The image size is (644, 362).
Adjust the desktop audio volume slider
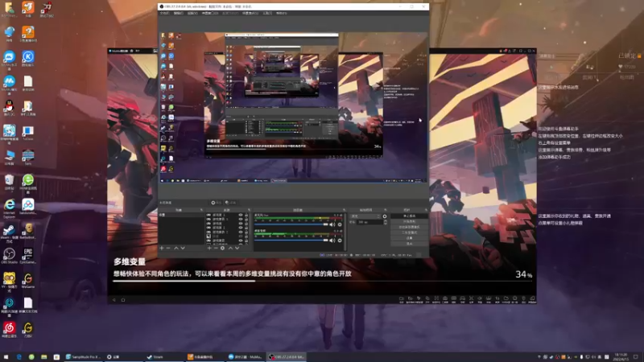tap(291, 241)
